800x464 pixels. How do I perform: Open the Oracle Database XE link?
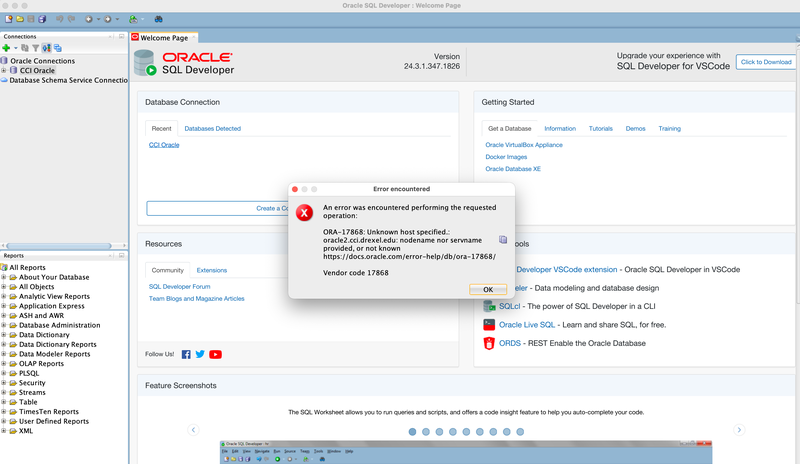click(513, 169)
